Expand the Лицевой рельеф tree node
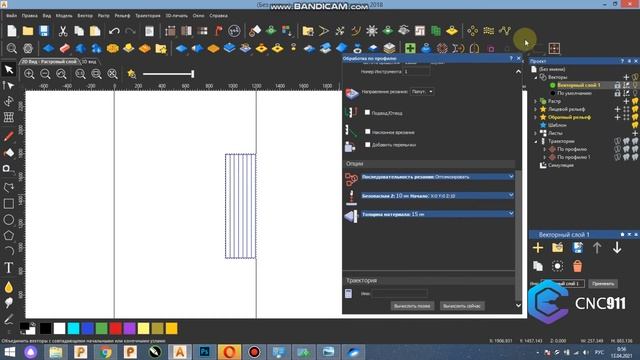Image resolution: width=640 pixels, height=360 pixels. tap(536, 109)
